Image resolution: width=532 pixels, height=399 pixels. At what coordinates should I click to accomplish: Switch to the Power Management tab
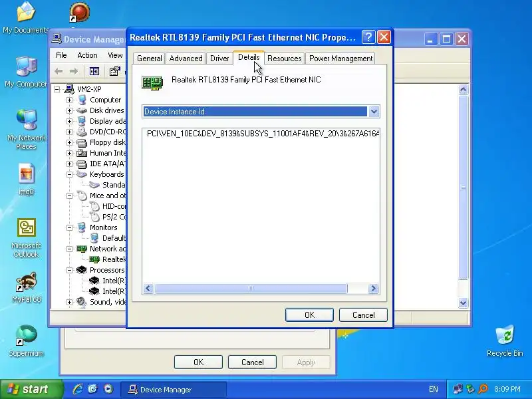pos(340,59)
